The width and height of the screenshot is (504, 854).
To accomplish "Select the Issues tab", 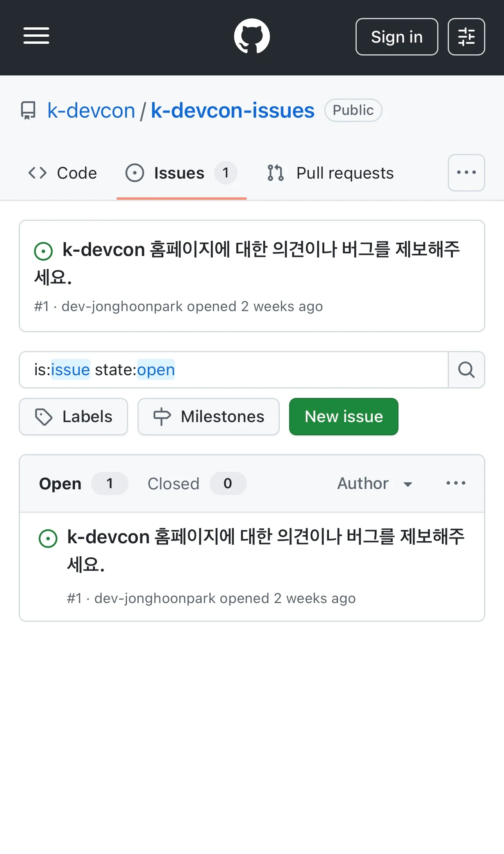I will [x=182, y=173].
